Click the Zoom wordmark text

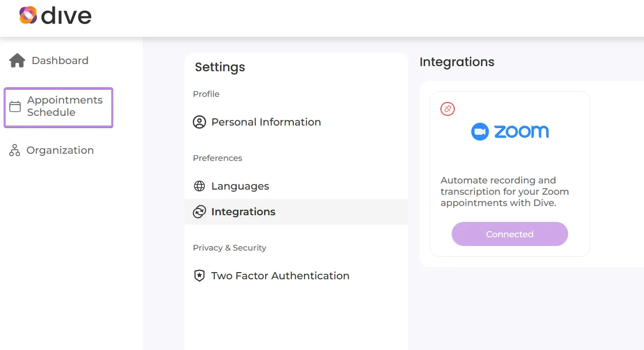(x=521, y=132)
